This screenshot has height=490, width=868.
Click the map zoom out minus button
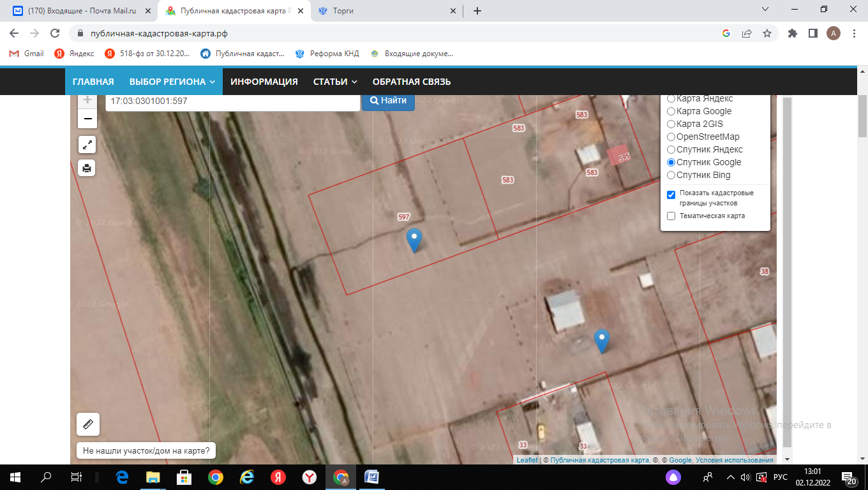coord(87,119)
